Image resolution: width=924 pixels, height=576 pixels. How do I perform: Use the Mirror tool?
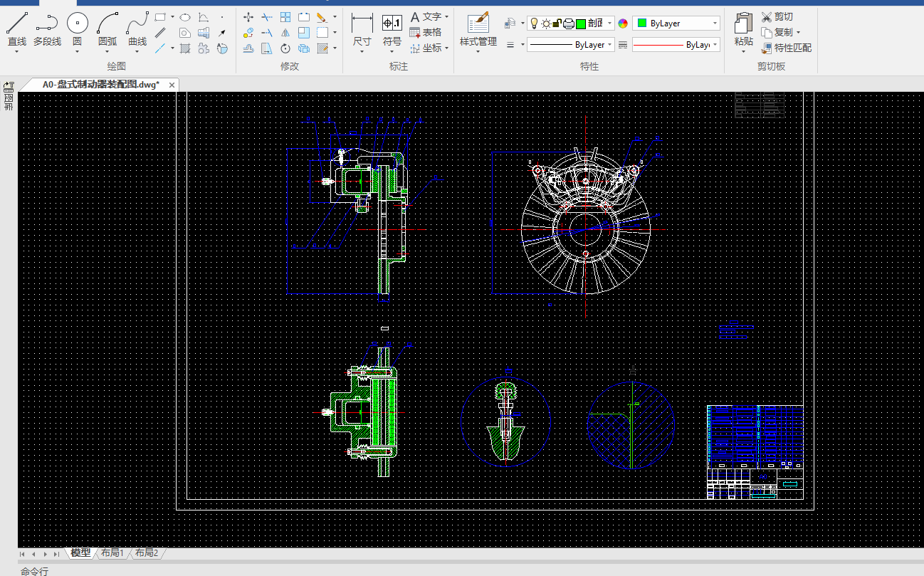tap(285, 33)
